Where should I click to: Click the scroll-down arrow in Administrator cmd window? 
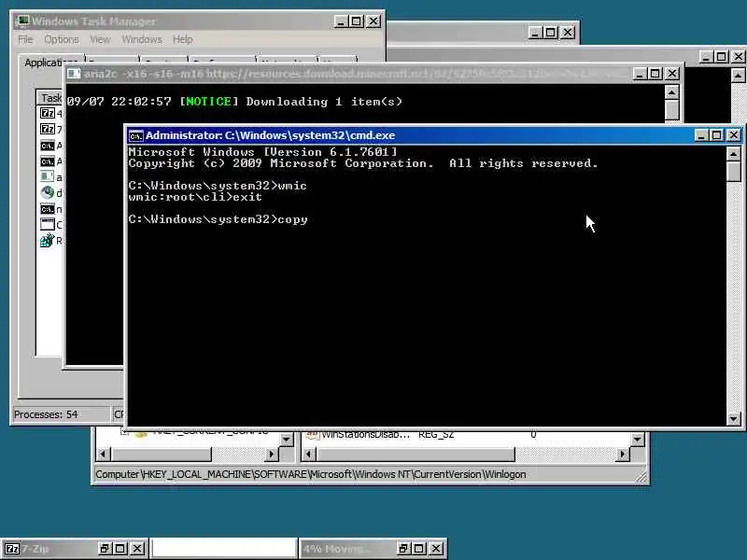click(x=734, y=418)
